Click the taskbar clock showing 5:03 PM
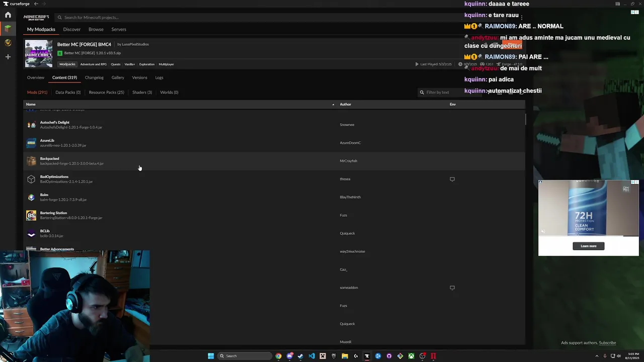The image size is (644, 362). click(x=632, y=356)
